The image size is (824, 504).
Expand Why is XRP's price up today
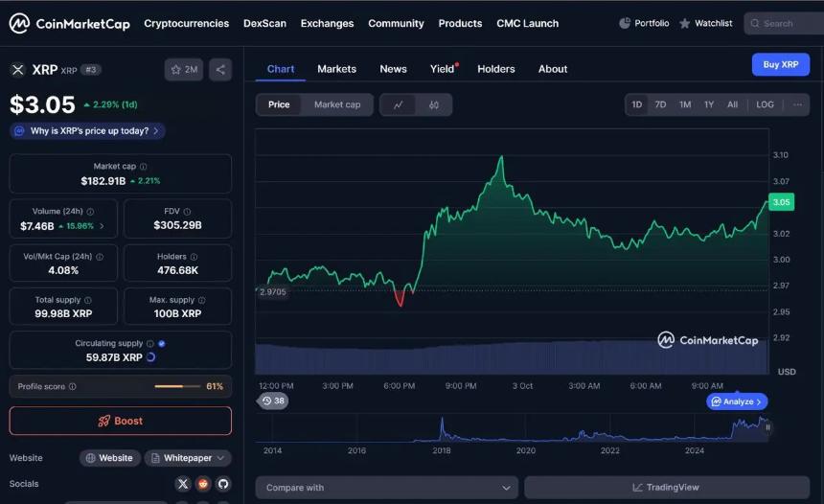[88, 131]
